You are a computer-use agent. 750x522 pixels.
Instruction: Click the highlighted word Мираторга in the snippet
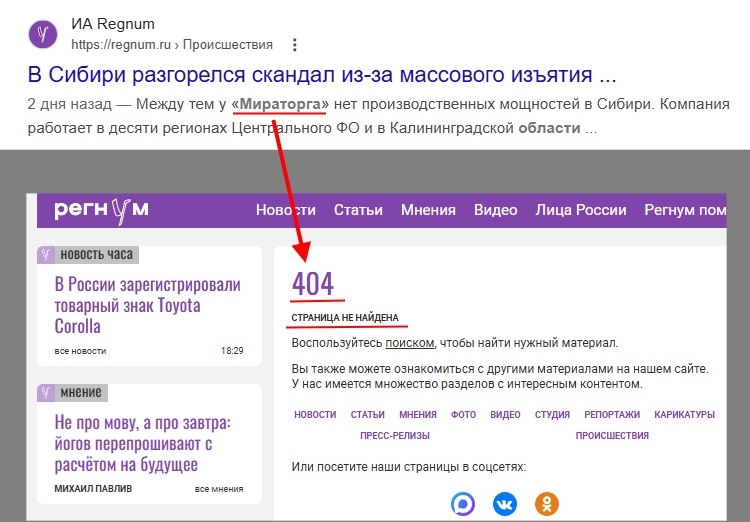tap(280, 104)
